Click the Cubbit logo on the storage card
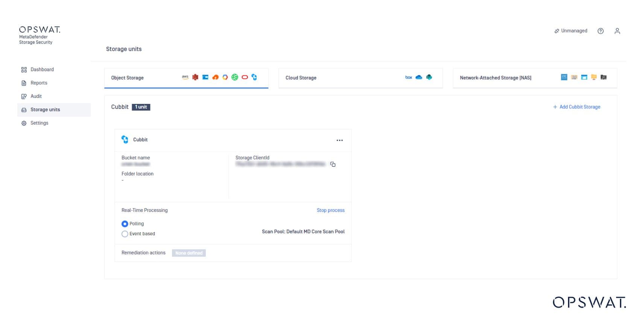Viewport: 644px width, 326px height. [x=125, y=140]
